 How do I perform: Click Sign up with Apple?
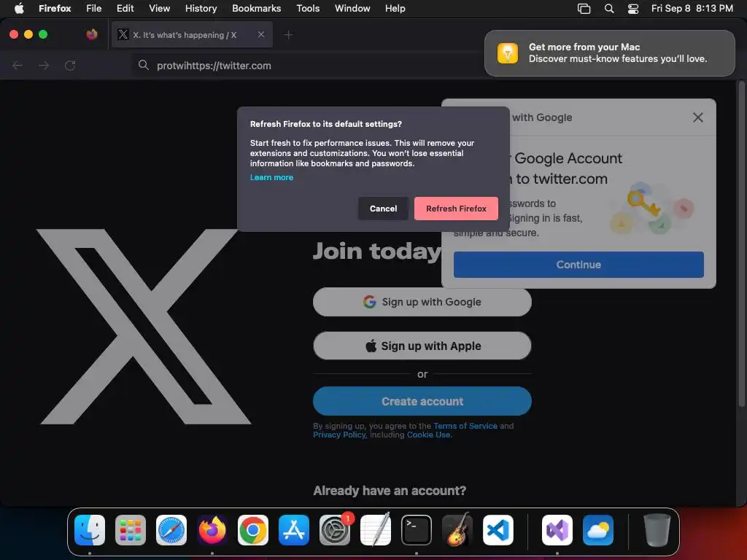pos(422,346)
